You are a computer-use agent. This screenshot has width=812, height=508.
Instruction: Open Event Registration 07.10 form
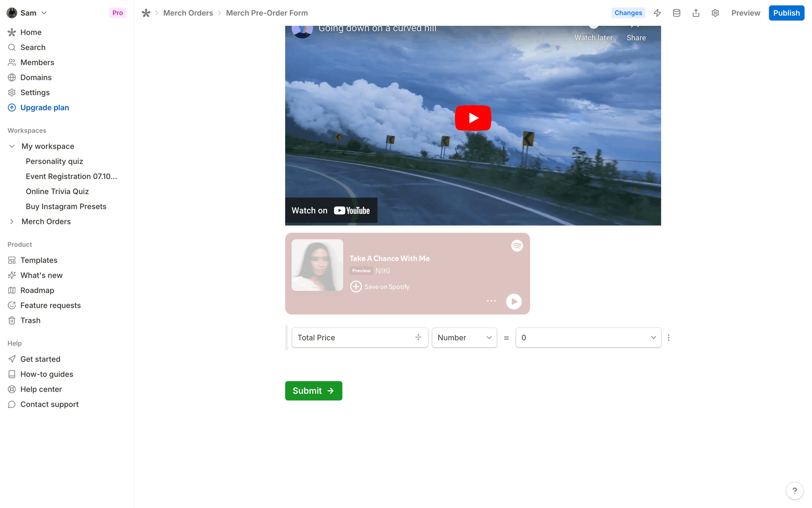click(x=71, y=176)
